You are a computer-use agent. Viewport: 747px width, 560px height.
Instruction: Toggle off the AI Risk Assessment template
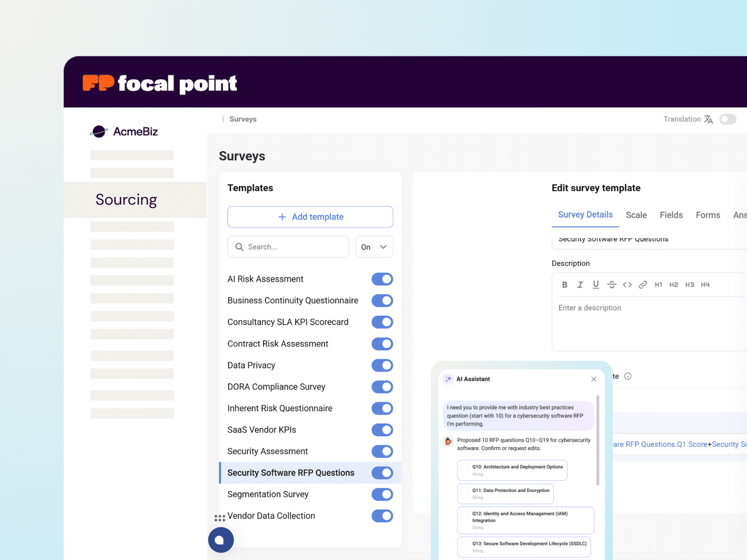[382, 279]
